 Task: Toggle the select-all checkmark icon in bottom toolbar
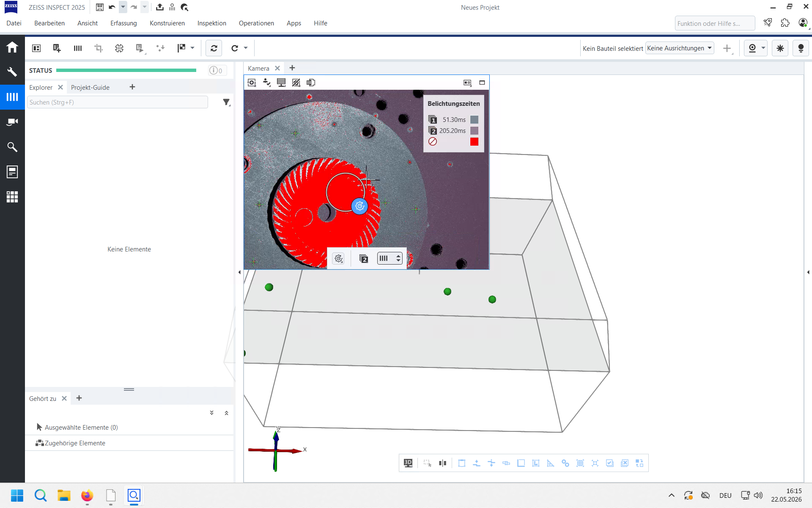pos(610,463)
